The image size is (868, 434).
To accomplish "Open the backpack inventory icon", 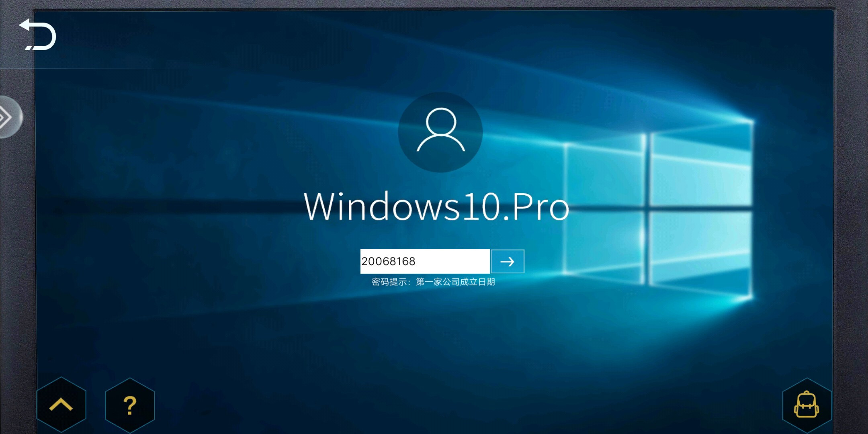I will click(x=807, y=405).
